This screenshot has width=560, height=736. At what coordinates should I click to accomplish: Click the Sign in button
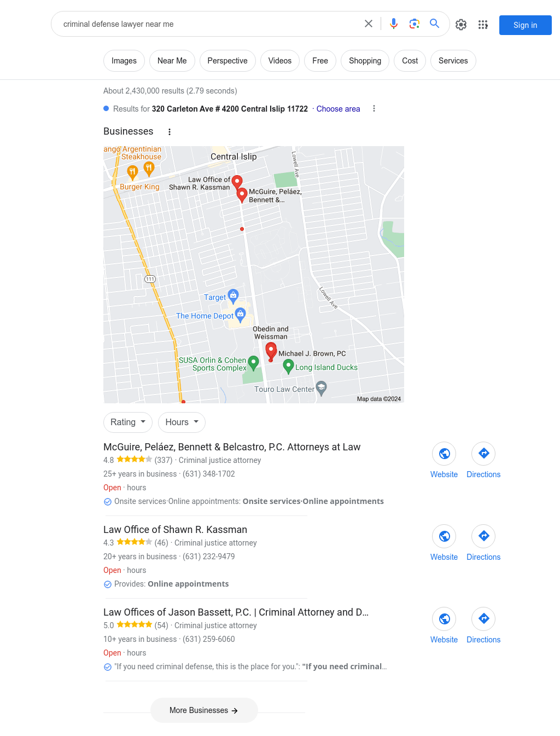526,25
